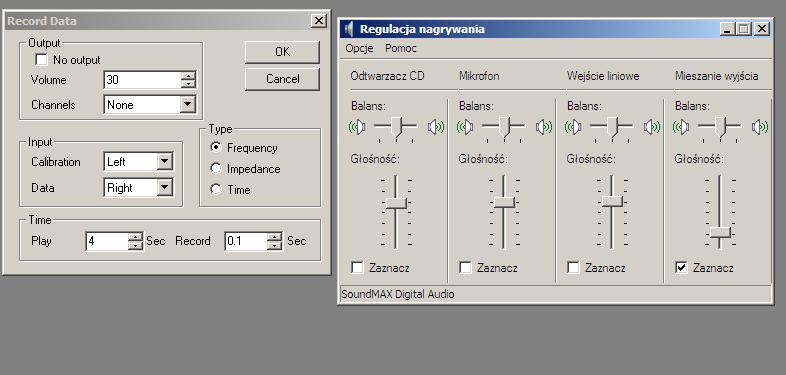Viewport: 786px width, 375px height.
Task: Click right speaker balance icon under Mikrofon
Action: (x=543, y=127)
